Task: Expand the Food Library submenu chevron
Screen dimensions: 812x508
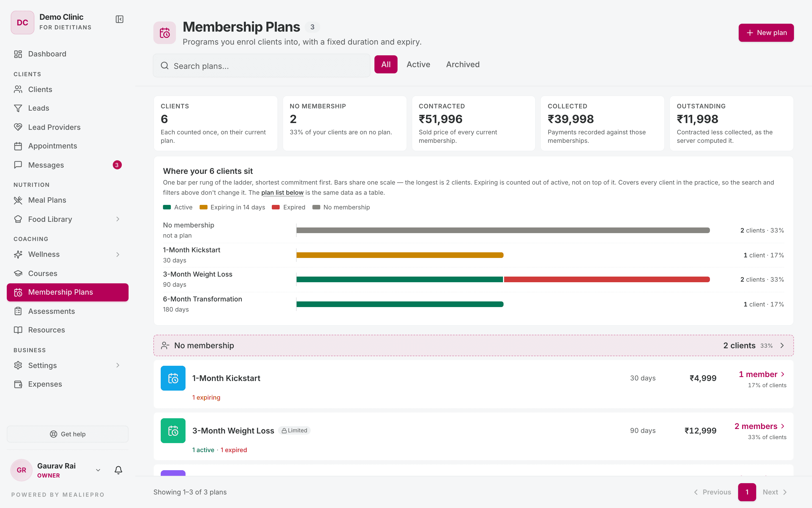Action: click(x=118, y=219)
